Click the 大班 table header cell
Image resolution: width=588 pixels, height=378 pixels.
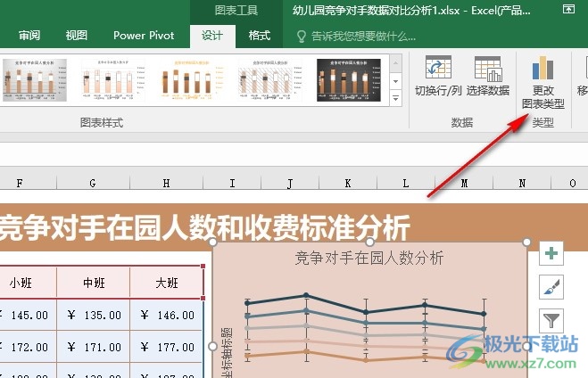167,283
